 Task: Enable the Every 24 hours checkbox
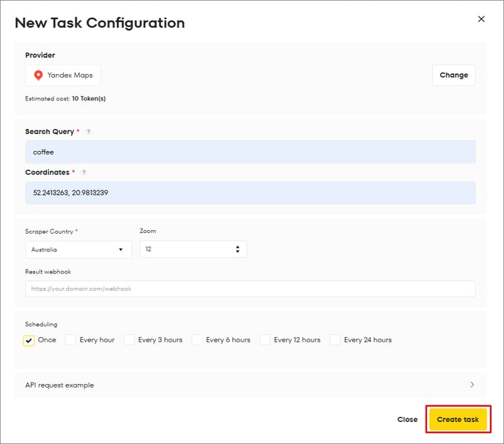tap(335, 340)
